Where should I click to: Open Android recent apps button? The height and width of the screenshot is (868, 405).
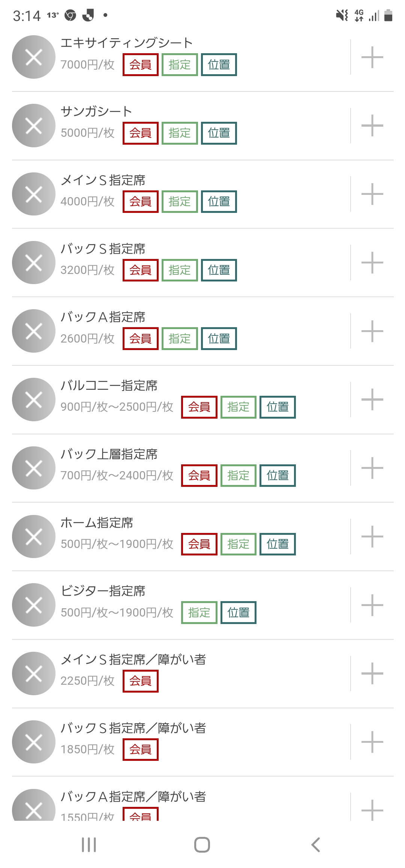(89, 845)
